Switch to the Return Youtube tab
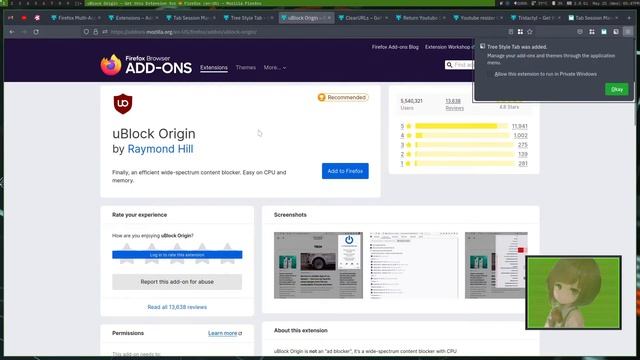Viewport: 640px width, 360px height. (x=420, y=18)
